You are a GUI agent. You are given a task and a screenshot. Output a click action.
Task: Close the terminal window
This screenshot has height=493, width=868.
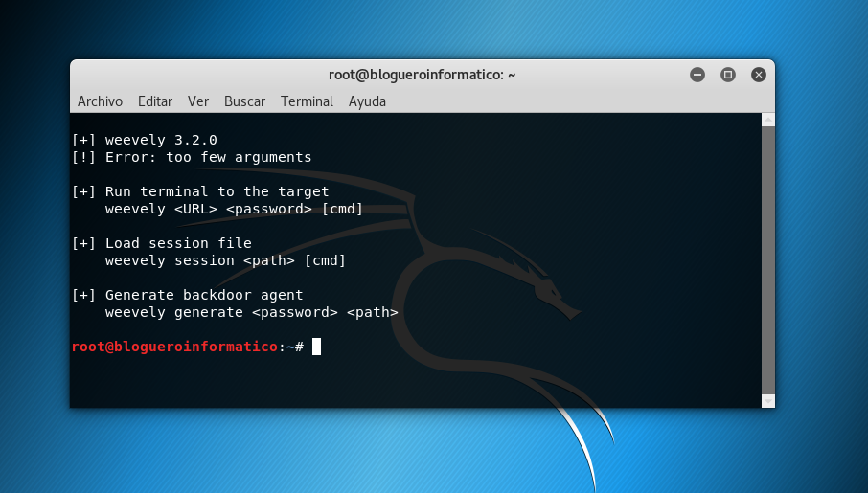(759, 75)
